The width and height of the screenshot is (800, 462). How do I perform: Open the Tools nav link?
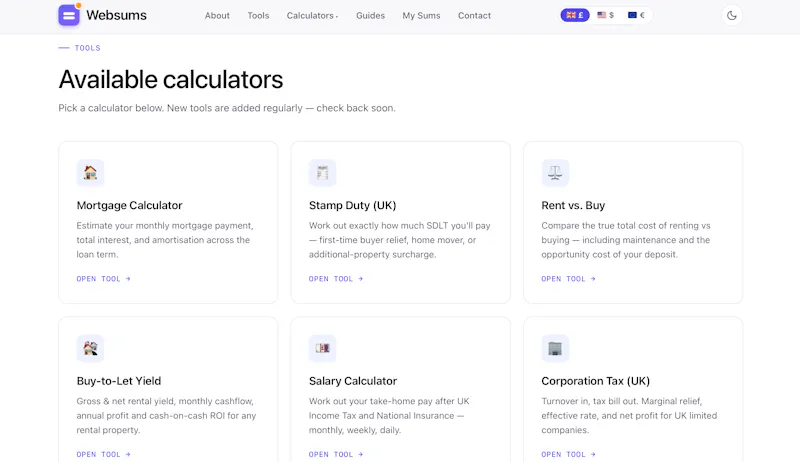coord(258,16)
